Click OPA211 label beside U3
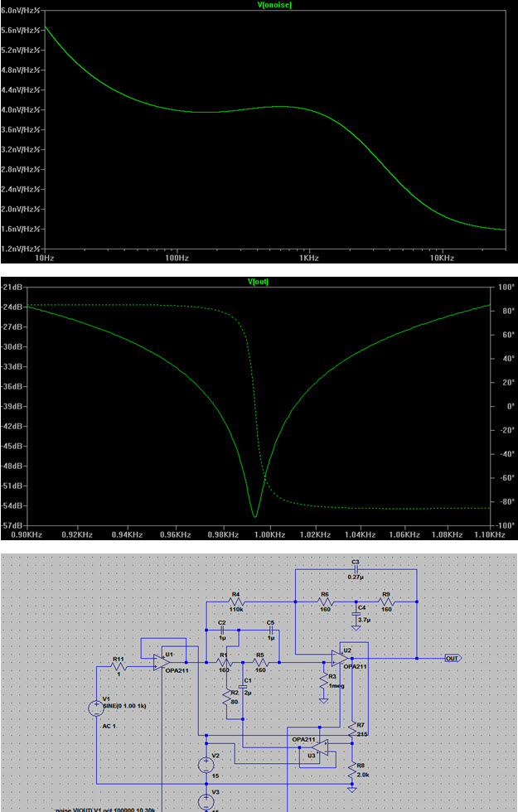 [x=303, y=739]
